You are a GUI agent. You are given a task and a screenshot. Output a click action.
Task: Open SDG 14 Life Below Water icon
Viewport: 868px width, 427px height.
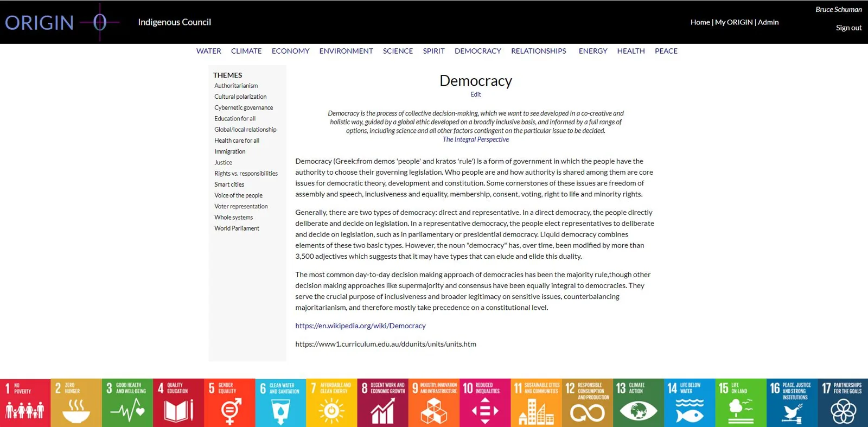click(x=689, y=403)
